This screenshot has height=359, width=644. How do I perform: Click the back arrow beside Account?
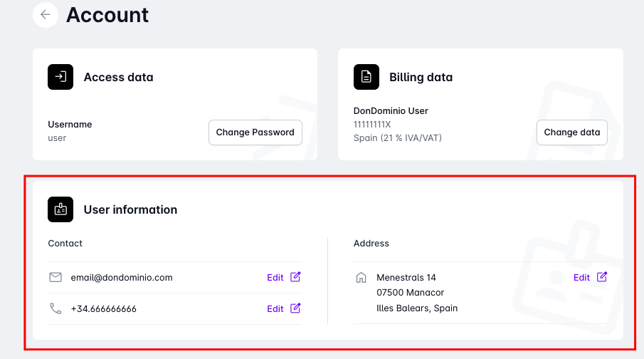[x=46, y=15]
